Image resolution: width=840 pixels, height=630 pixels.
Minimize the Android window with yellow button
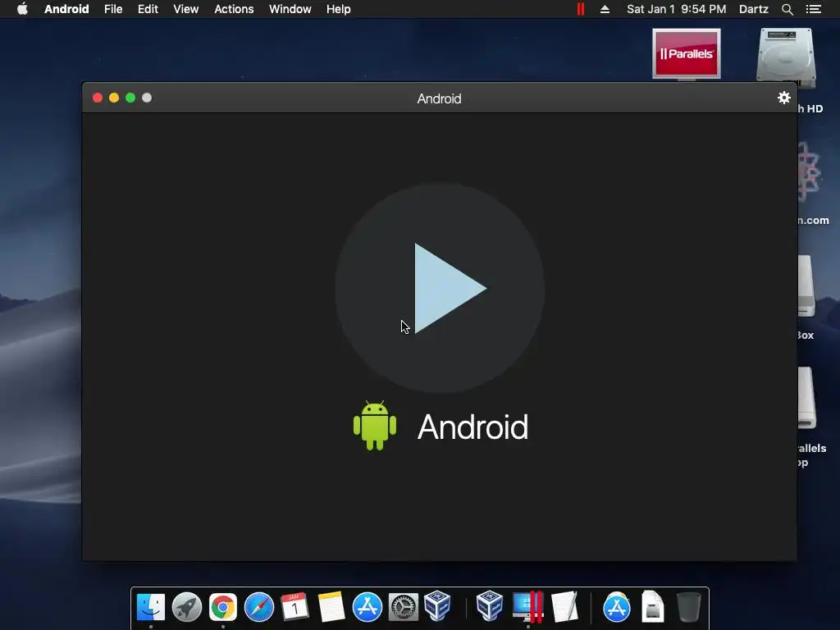(114, 98)
